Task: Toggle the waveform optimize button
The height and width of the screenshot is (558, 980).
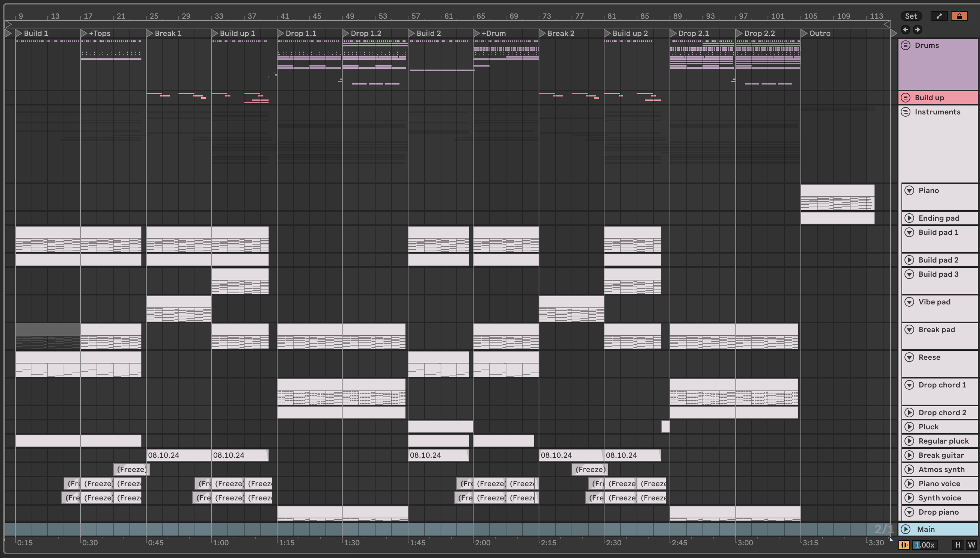Action: [x=904, y=545]
